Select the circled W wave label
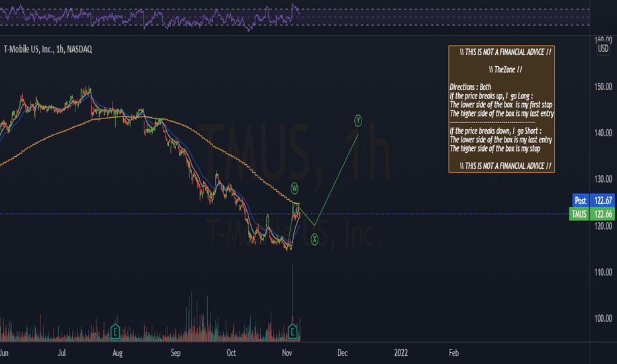Image resolution: width=617 pixels, height=364 pixels. click(x=295, y=188)
